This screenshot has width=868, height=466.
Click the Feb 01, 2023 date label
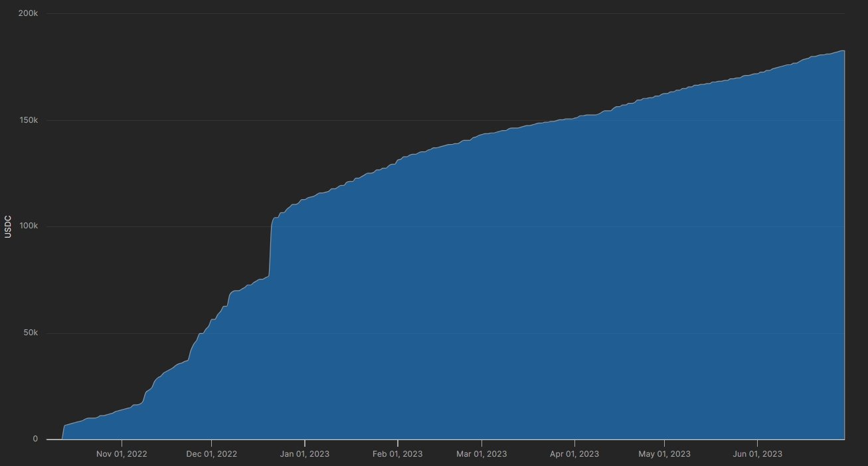pos(397,454)
